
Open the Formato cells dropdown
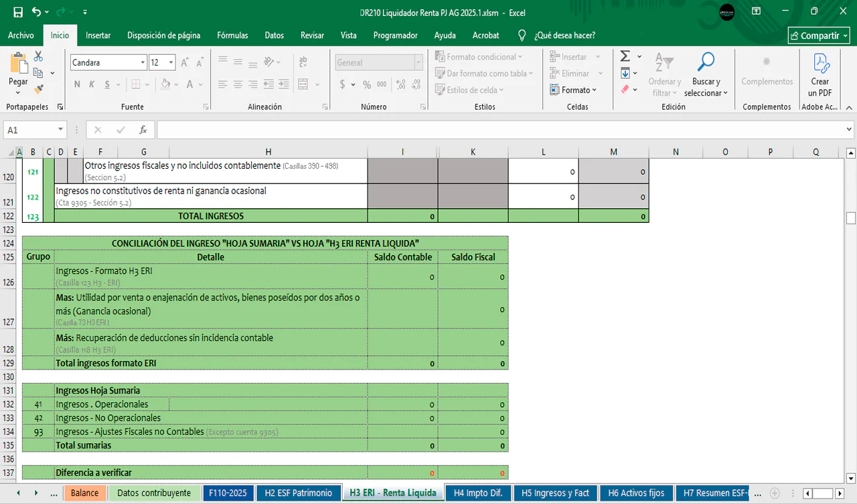(x=573, y=90)
